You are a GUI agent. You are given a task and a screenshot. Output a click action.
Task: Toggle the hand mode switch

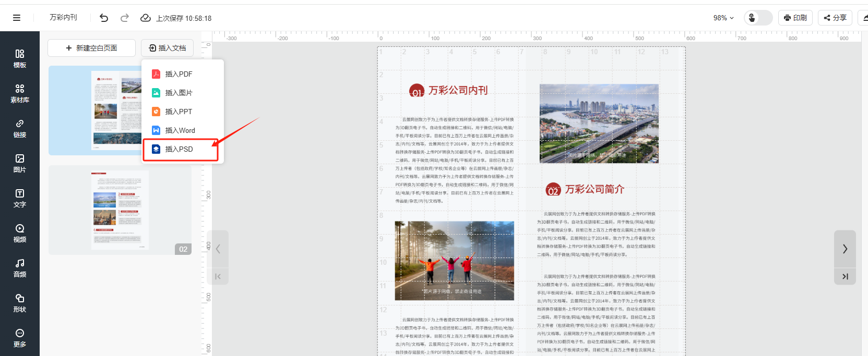click(x=758, y=18)
